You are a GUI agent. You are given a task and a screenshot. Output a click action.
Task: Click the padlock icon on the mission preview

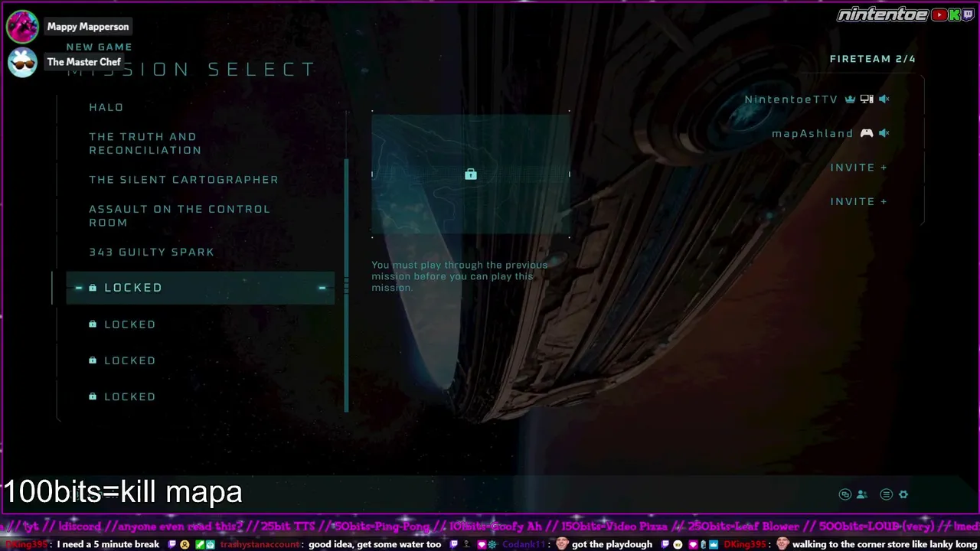[471, 174]
